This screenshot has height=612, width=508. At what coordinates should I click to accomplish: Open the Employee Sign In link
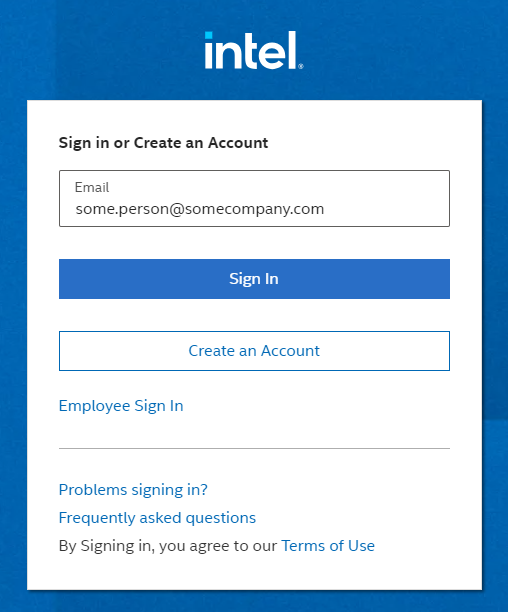pyautogui.click(x=121, y=406)
